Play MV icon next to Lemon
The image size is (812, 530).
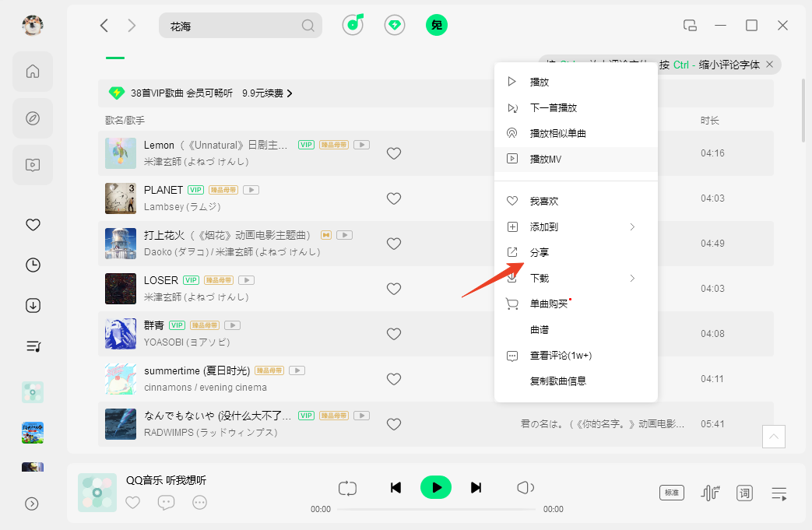pos(361,145)
